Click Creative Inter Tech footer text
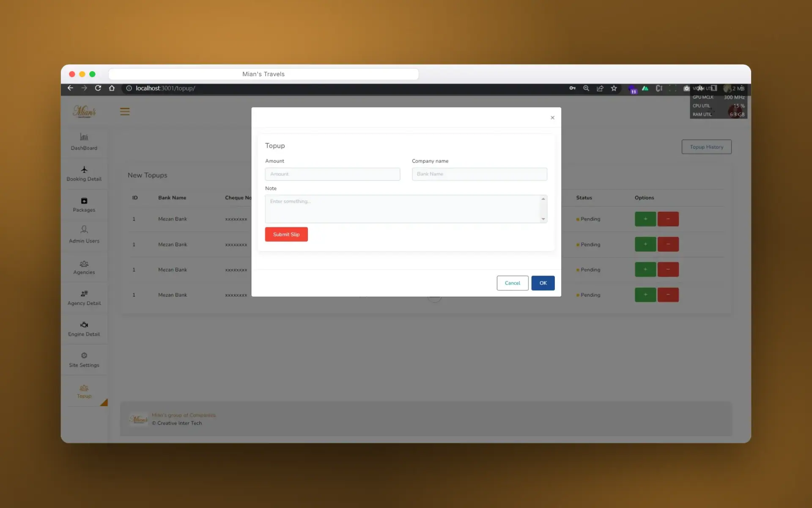 click(177, 423)
